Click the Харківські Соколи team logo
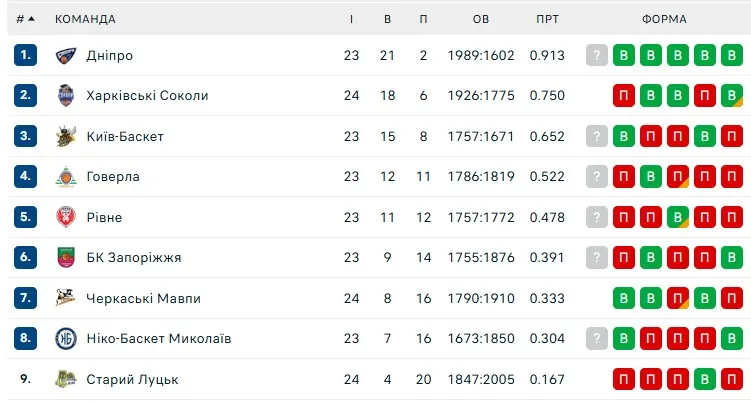 click(x=66, y=96)
